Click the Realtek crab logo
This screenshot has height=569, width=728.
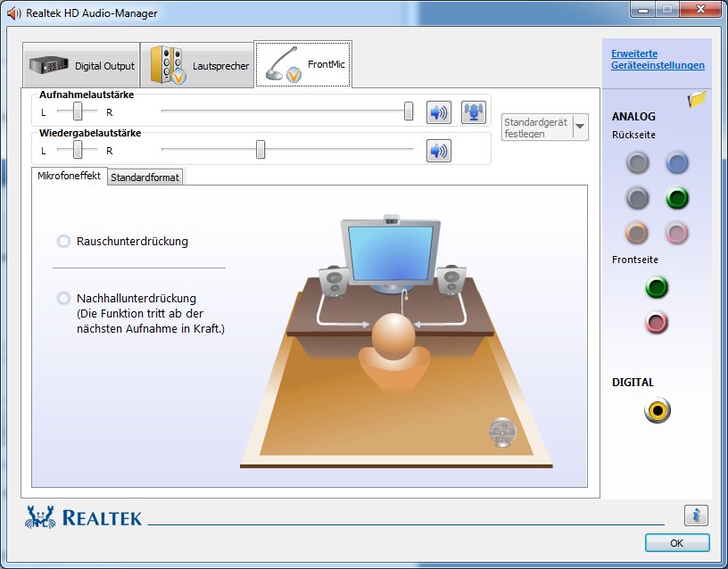pos(40,517)
